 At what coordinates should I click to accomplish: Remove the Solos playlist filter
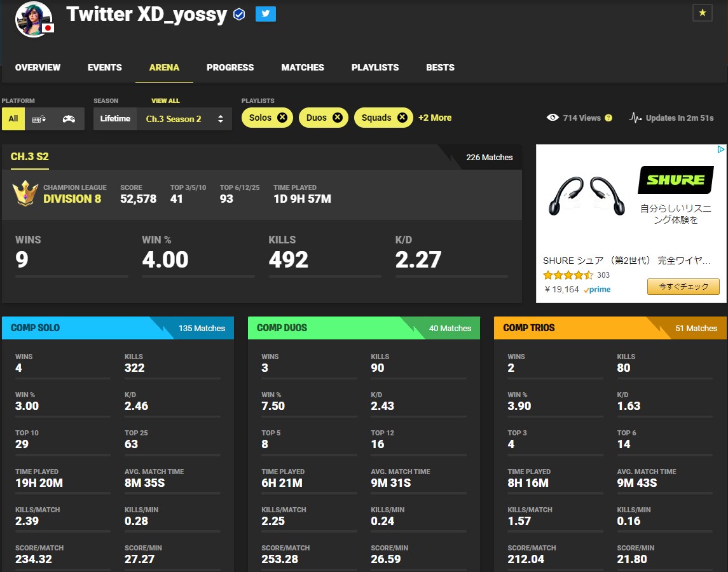(282, 118)
